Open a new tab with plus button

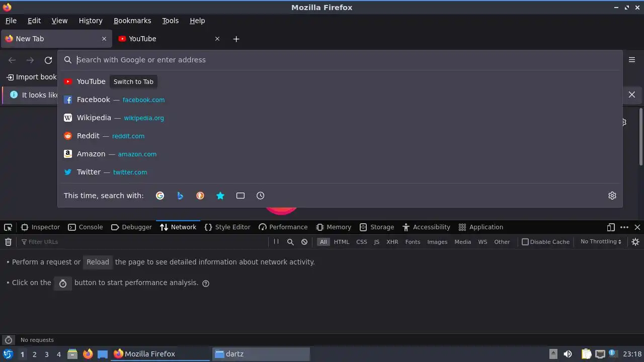[236, 39]
